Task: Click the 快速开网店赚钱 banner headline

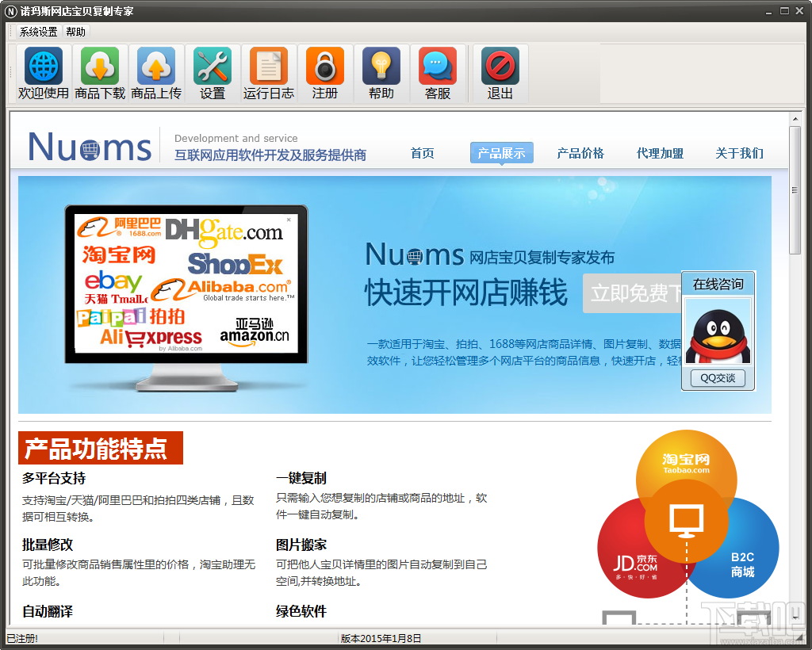Action: click(466, 292)
